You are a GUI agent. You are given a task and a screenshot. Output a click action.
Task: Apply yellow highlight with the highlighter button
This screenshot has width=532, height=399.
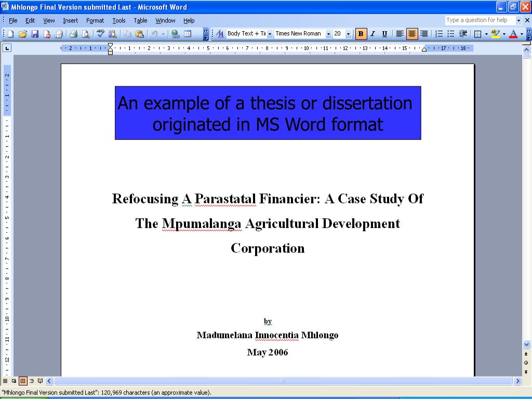coord(495,34)
